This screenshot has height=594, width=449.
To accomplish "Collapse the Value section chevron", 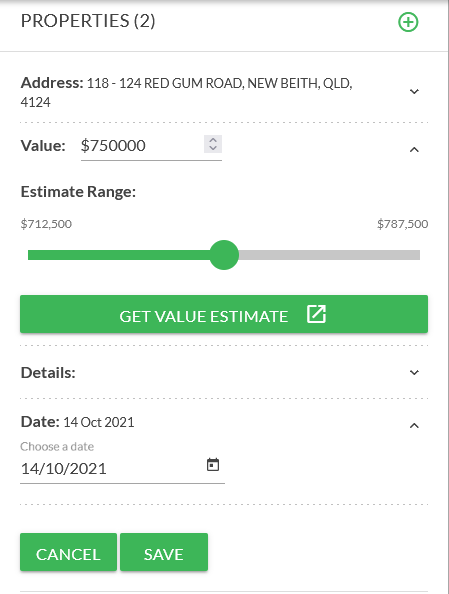I will coord(414,150).
